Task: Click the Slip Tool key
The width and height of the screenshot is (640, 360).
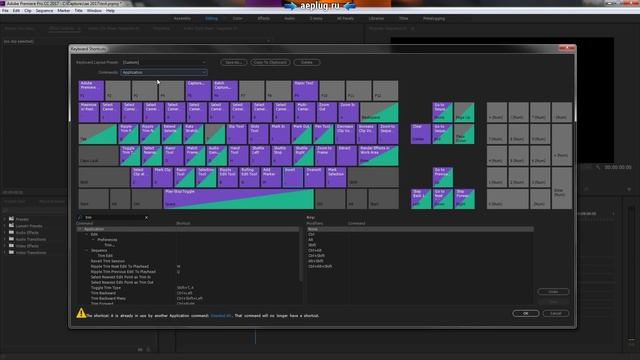Action: 237,134
